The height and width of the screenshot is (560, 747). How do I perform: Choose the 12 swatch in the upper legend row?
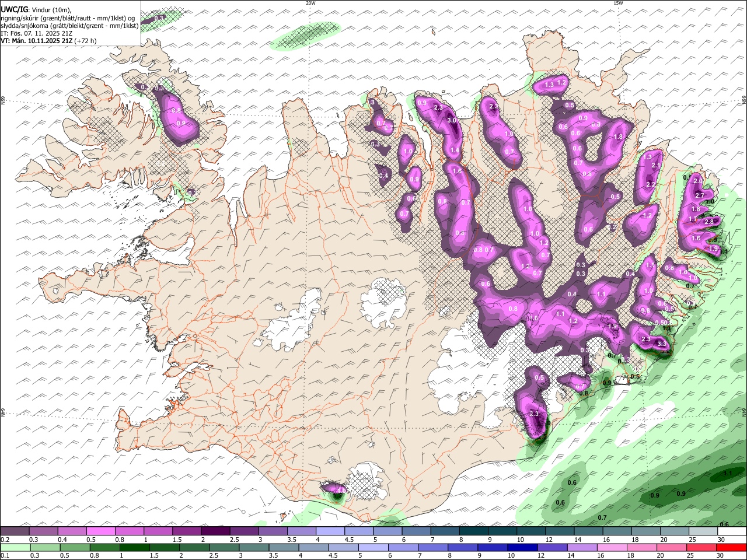(560, 531)
